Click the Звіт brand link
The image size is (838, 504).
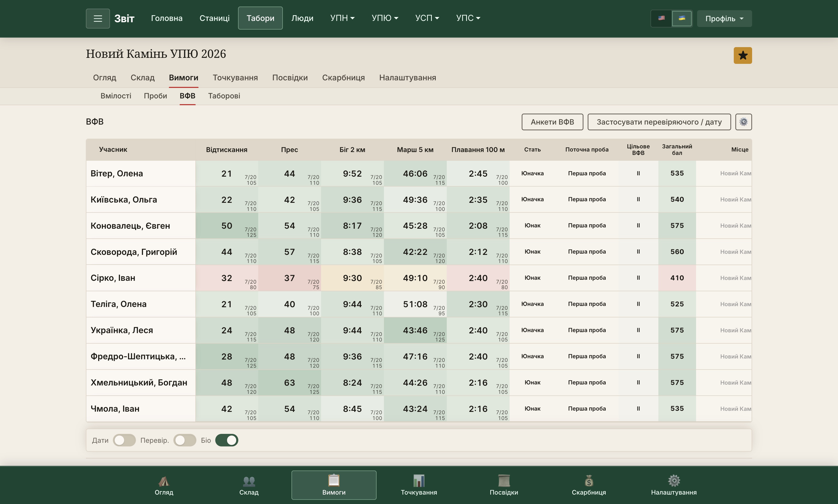(124, 18)
